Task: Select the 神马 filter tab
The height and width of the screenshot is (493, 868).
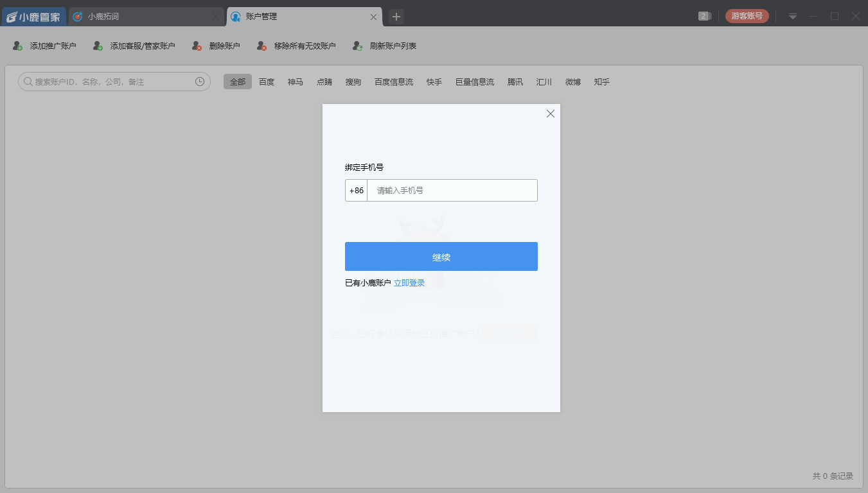Action: point(296,82)
